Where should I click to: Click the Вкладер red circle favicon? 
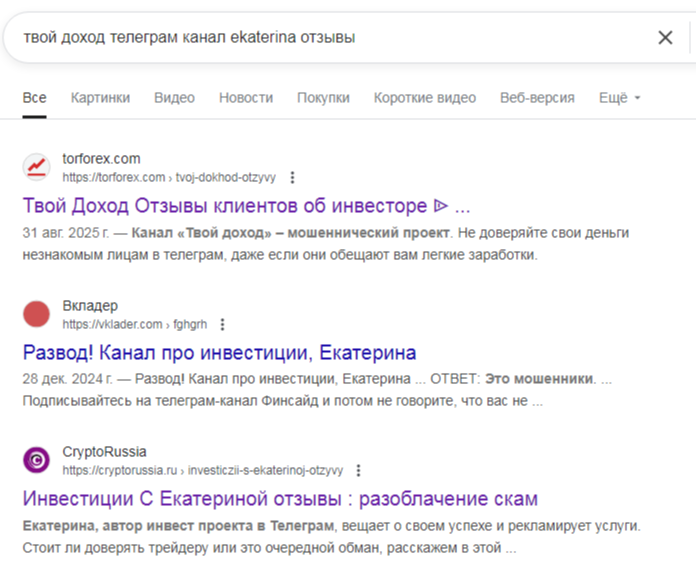coord(36,314)
